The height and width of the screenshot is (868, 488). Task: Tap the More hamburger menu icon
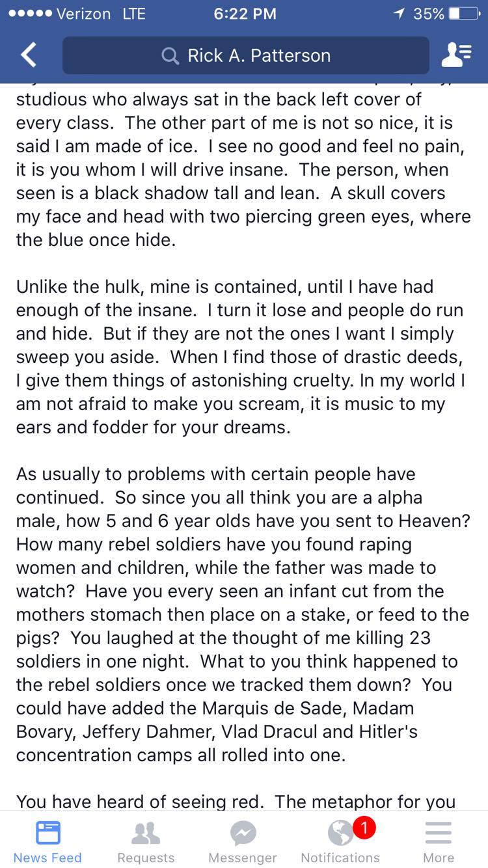(x=438, y=833)
